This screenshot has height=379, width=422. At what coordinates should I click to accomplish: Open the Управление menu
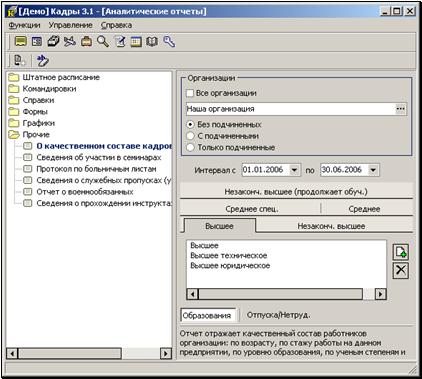(70, 25)
